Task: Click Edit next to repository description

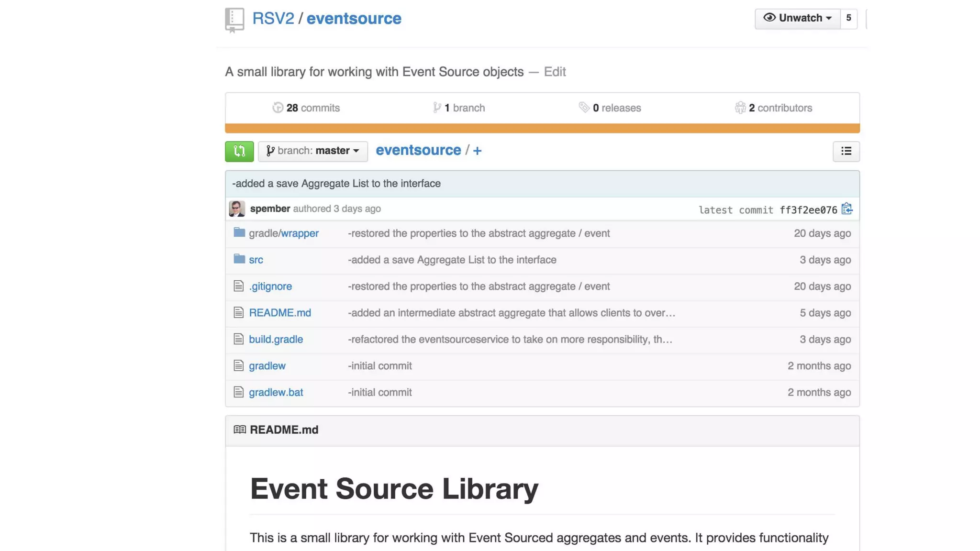Action: [555, 72]
